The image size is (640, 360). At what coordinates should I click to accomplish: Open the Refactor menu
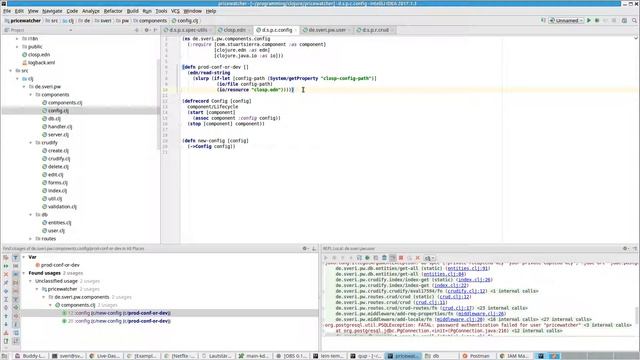point(113,11)
